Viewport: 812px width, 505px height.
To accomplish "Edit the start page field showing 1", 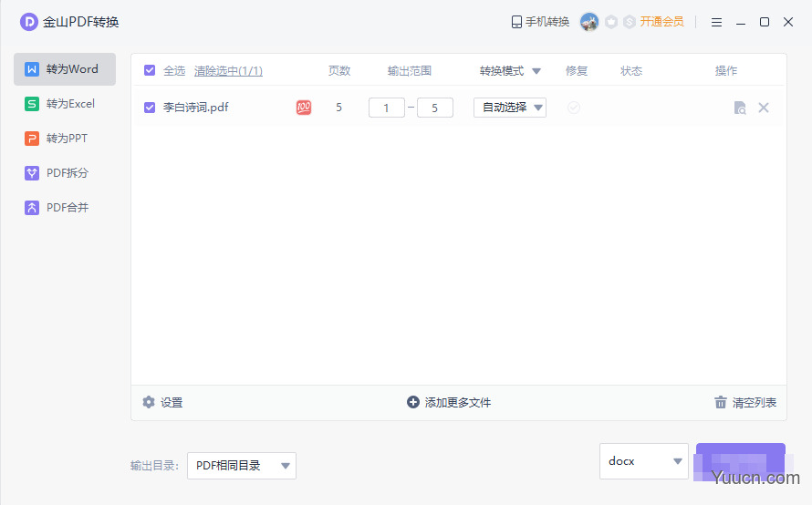I will pyautogui.click(x=386, y=108).
